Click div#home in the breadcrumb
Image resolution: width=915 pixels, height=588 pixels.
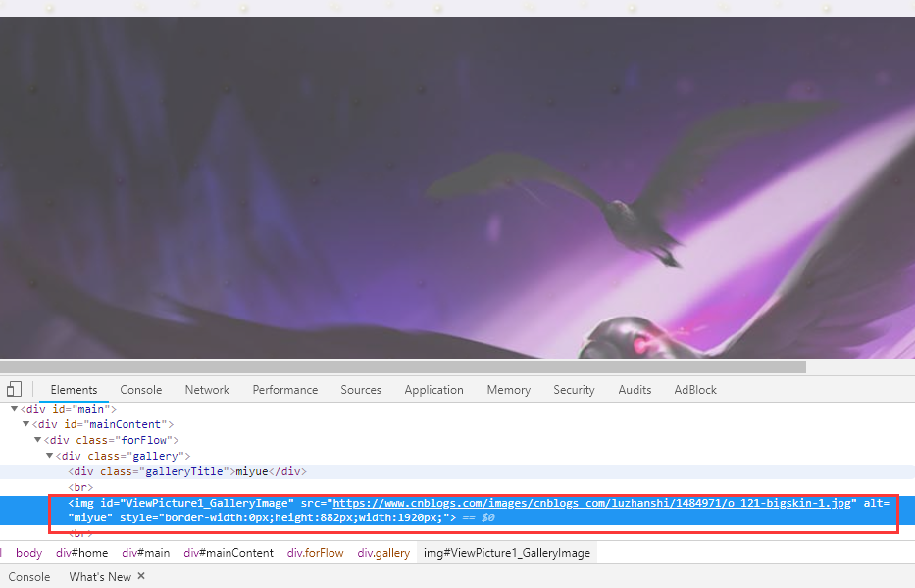(x=81, y=553)
